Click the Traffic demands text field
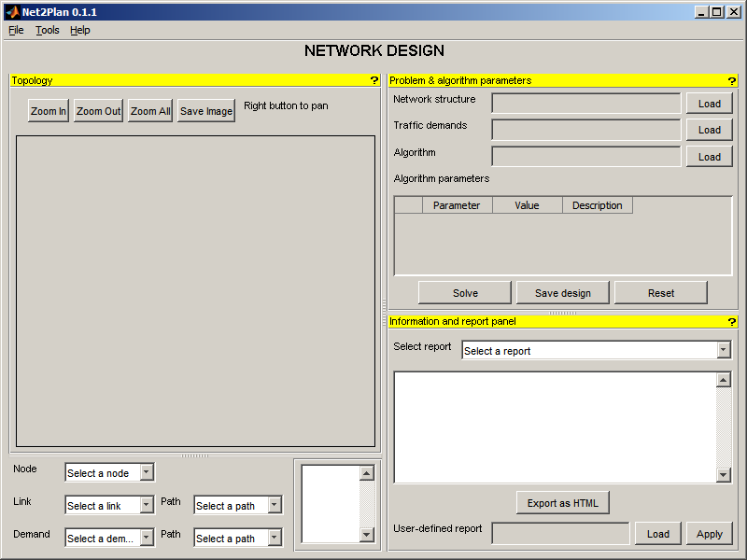Image resolution: width=747 pixels, height=560 pixels. click(x=586, y=130)
